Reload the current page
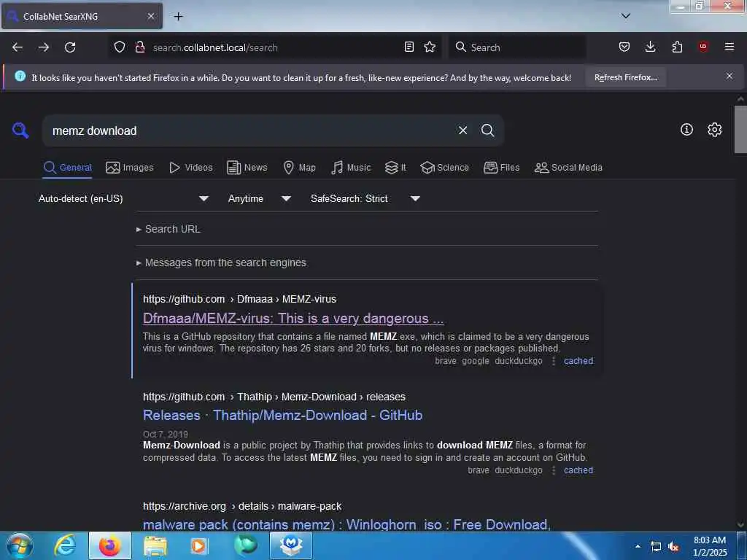 (70, 47)
